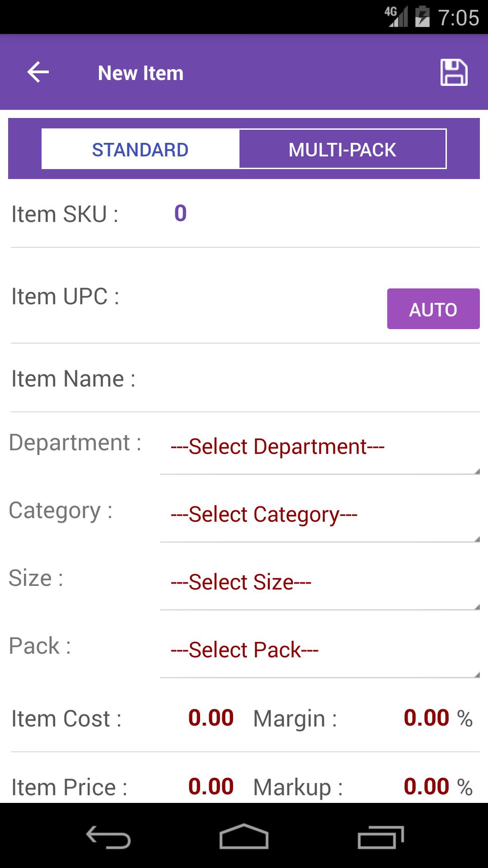Open the Select Size dropdown
488x868 pixels.
tap(319, 583)
